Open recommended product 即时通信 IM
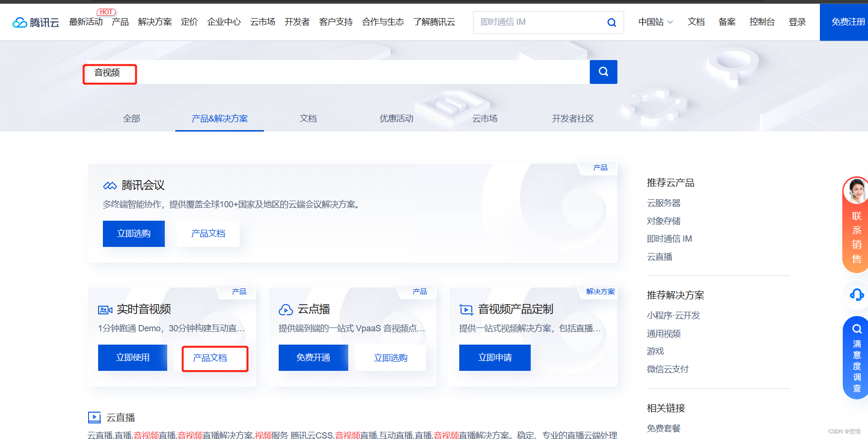 (x=669, y=239)
